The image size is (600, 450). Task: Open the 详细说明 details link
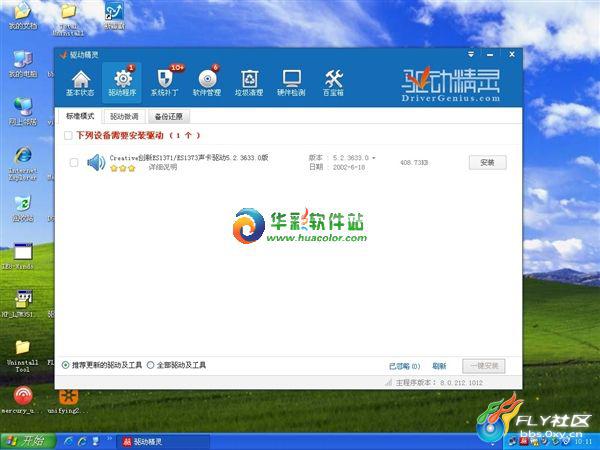coord(163,167)
